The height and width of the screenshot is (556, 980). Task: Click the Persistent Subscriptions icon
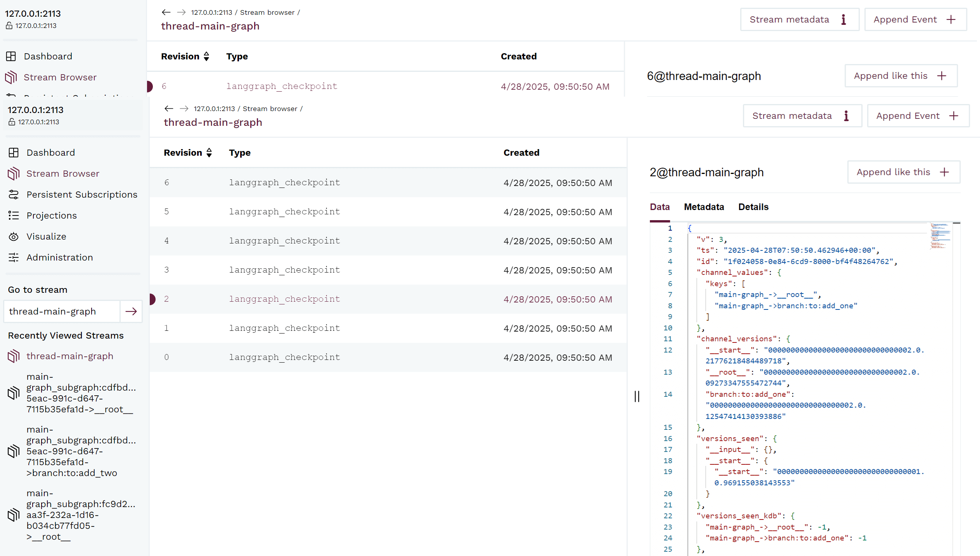coord(14,195)
